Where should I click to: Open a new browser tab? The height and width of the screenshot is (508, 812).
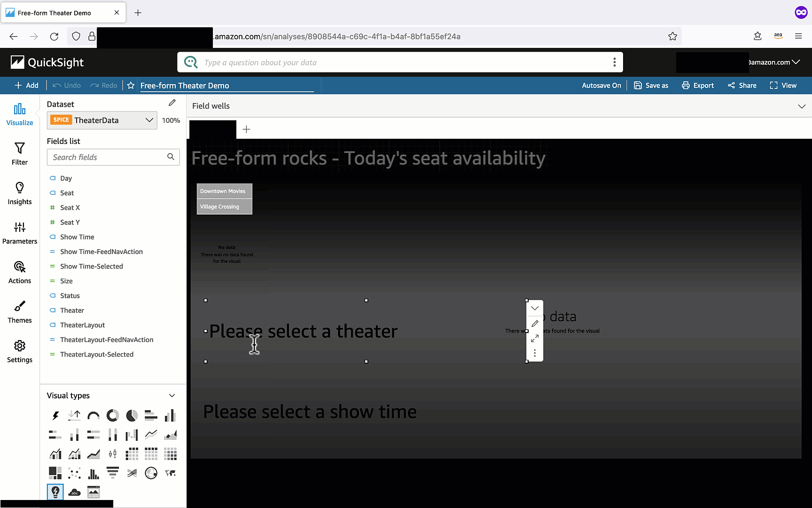tap(138, 13)
